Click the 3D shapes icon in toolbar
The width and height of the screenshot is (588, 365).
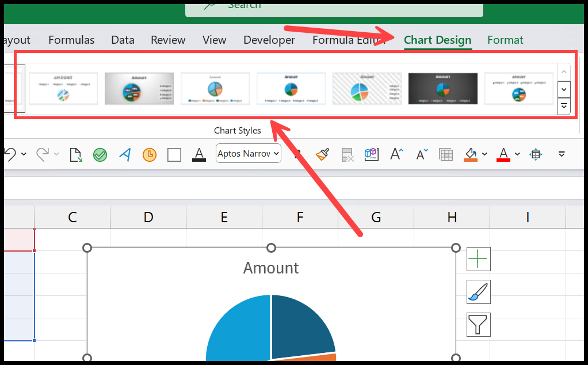[371, 154]
